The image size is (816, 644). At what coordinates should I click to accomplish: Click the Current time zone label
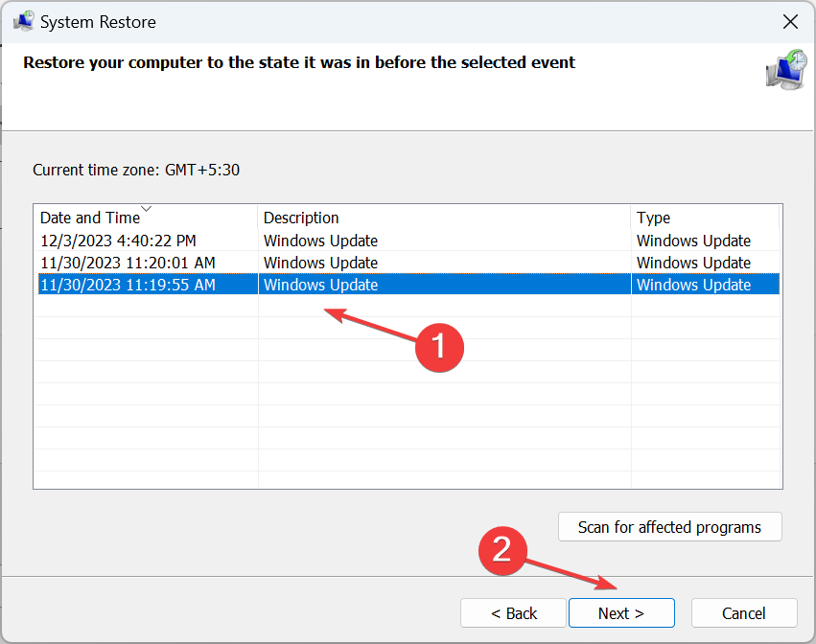click(x=136, y=170)
